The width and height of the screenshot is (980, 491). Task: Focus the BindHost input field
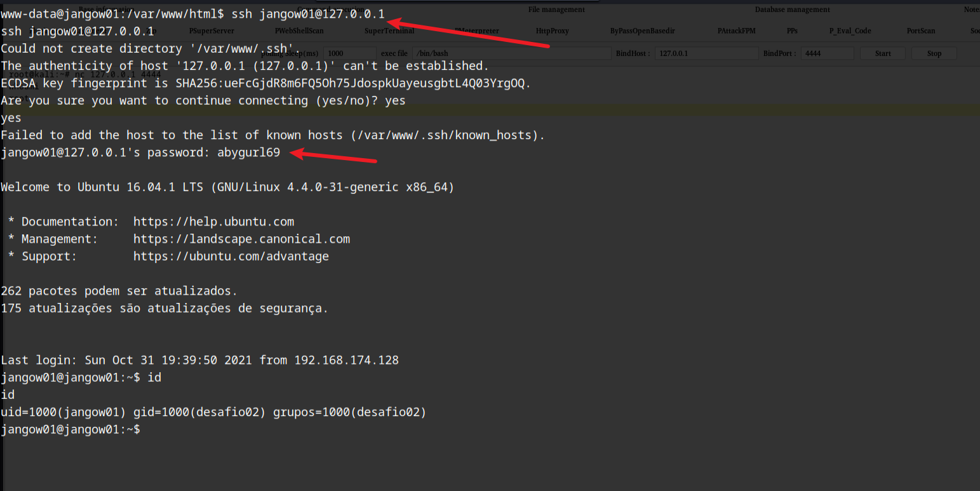point(706,53)
